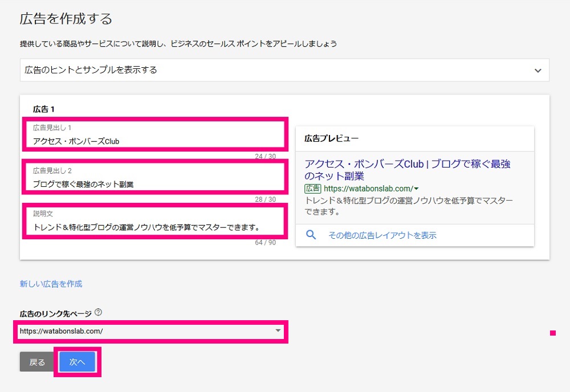Click the 広告見出し 2 input field
The height and width of the screenshot is (392, 570).
(155, 177)
